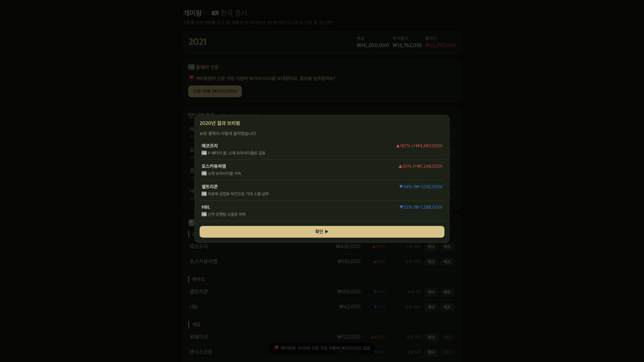
Task: Click 매수 in the 위메이크 row
Action: (431, 337)
